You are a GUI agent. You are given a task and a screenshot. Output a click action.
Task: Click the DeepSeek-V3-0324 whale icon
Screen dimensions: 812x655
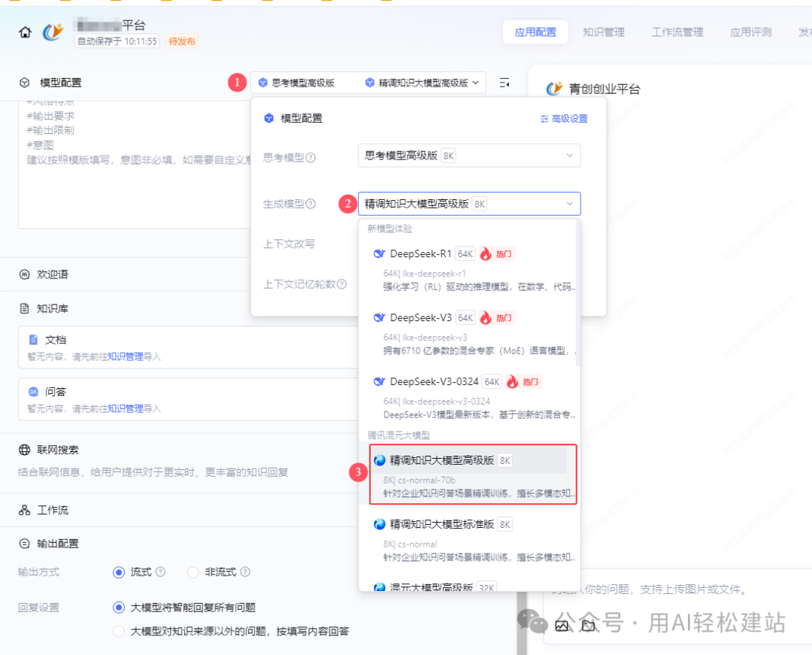pos(380,381)
